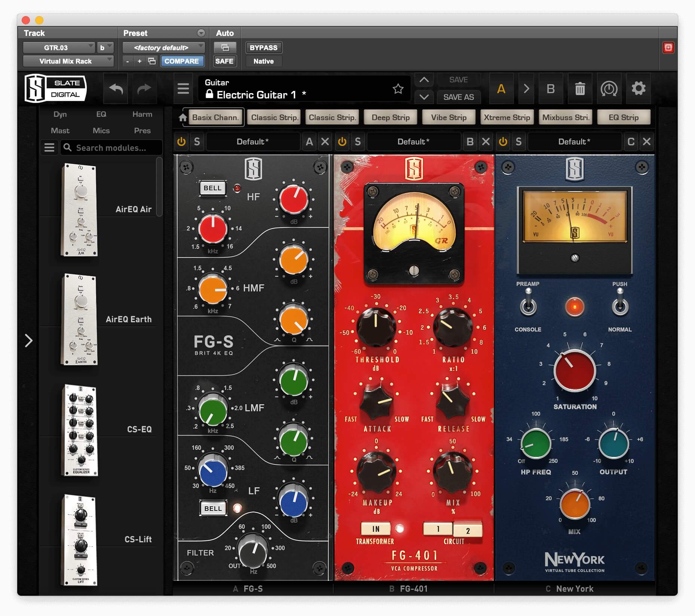
Task: Toggle power on the FG-401 module
Action: [x=342, y=141]
